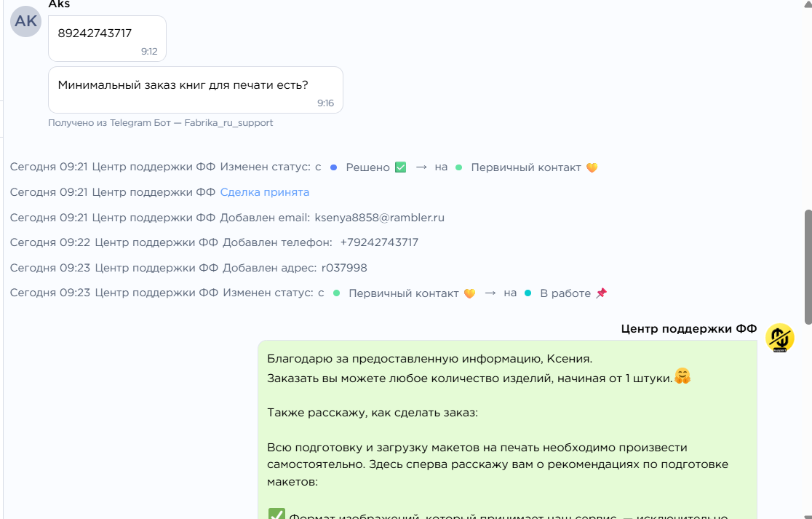Open the Сделка принята link
The width and height of the screenshot is (812, 519).
[265, 192]
